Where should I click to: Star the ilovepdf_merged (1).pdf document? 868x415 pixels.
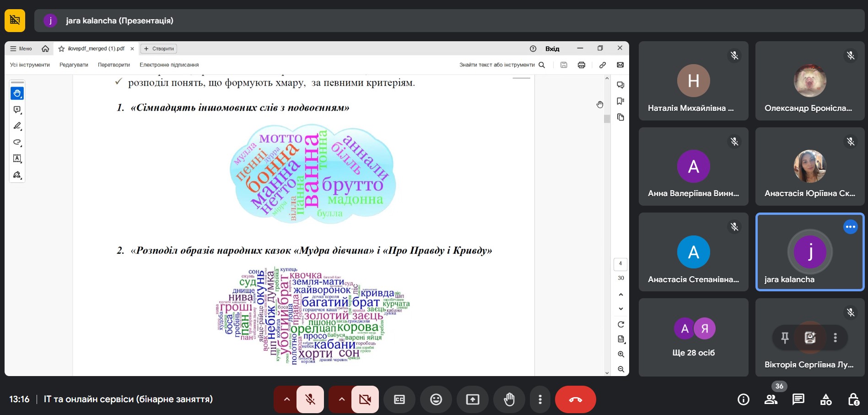coord(61,49)
